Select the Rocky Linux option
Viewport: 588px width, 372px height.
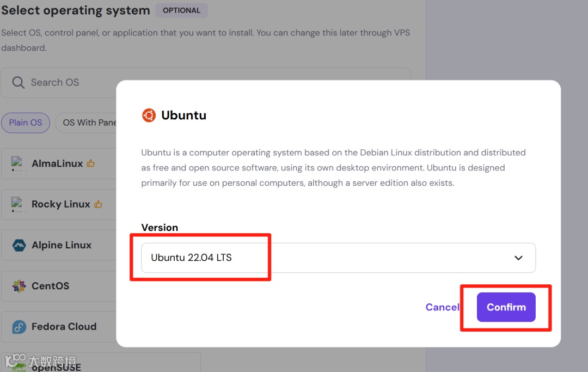point(61,204)
